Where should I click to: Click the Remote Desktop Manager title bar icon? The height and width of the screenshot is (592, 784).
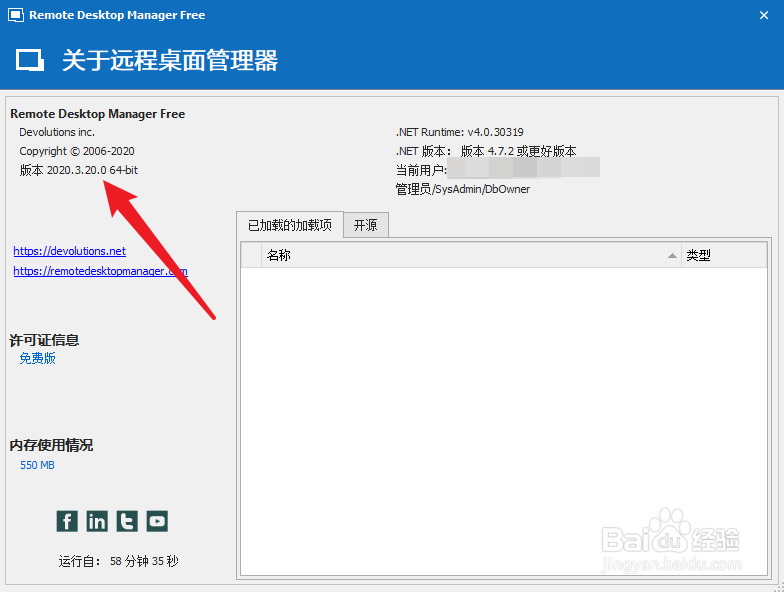click(16, 15)
